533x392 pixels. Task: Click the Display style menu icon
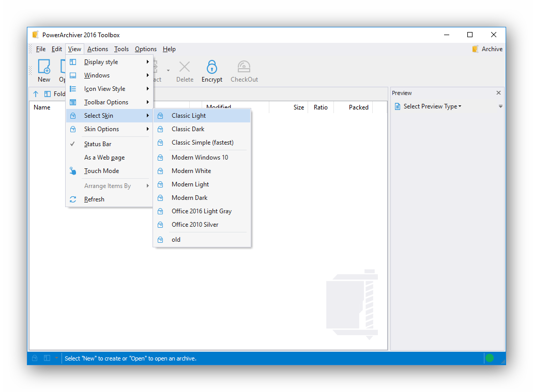click(x=73, y=62)
